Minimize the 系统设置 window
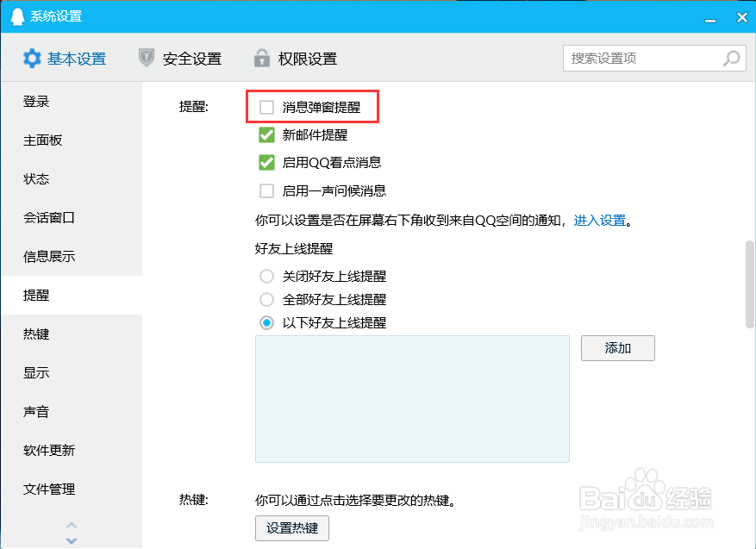This screenshot has height=549, width=756. tap(709, 21)
